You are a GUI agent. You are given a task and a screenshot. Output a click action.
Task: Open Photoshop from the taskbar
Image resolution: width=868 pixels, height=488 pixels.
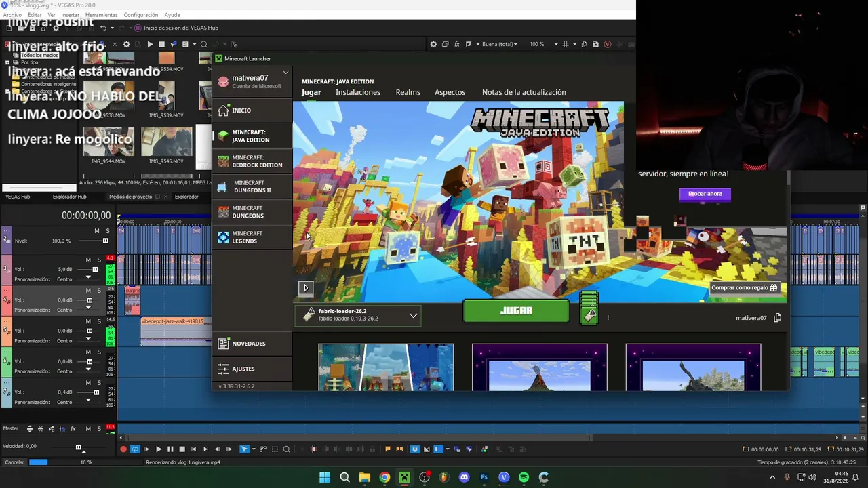pyautogui.click(x=484, y=477)
